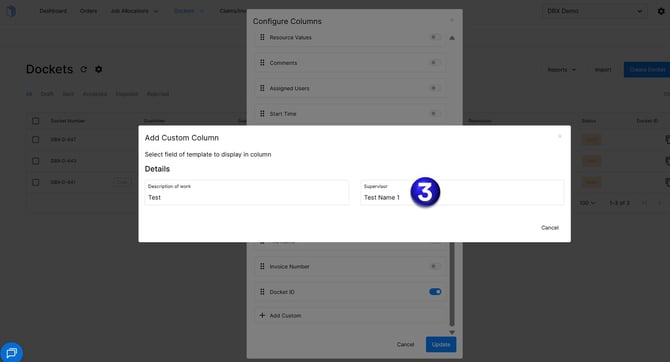Viewport: 670px width, 362px height.
Task: Select the Supervisor field Test Name 1
Action: pos(462,192)
